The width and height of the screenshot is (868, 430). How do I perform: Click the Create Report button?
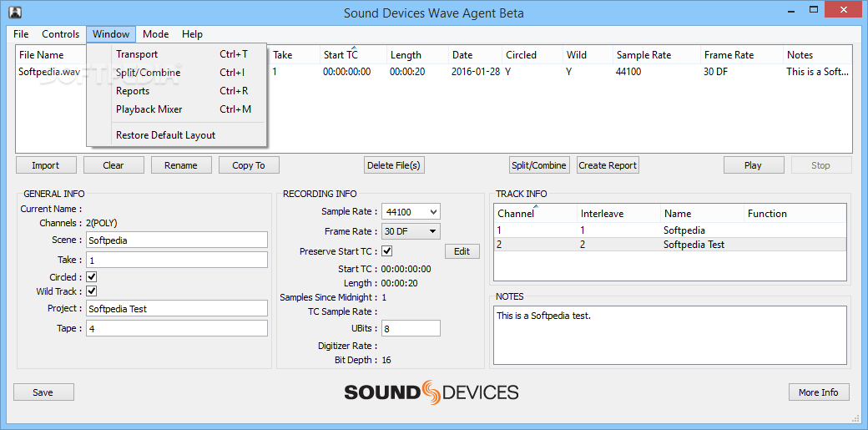coord(608,165)
